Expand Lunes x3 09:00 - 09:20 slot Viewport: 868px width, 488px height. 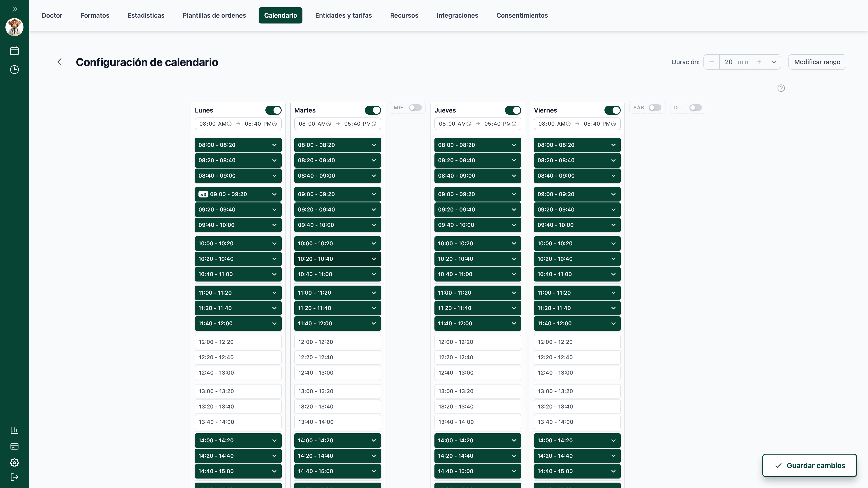point(238,194)
